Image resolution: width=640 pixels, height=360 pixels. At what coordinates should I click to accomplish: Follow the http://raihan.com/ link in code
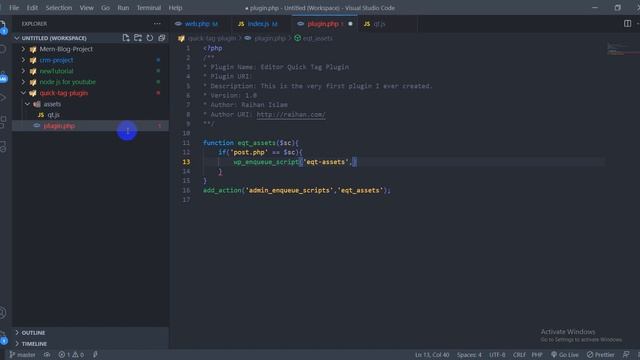tap(291, 115)
